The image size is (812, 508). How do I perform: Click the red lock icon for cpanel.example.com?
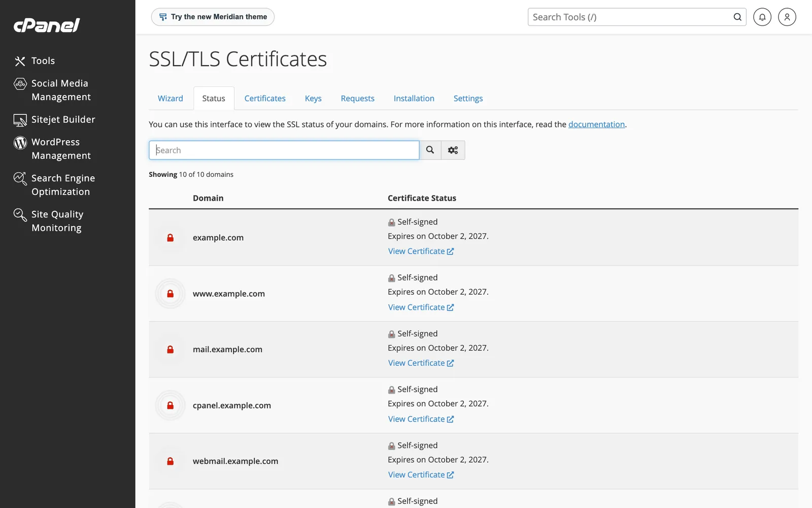[171, 405]
